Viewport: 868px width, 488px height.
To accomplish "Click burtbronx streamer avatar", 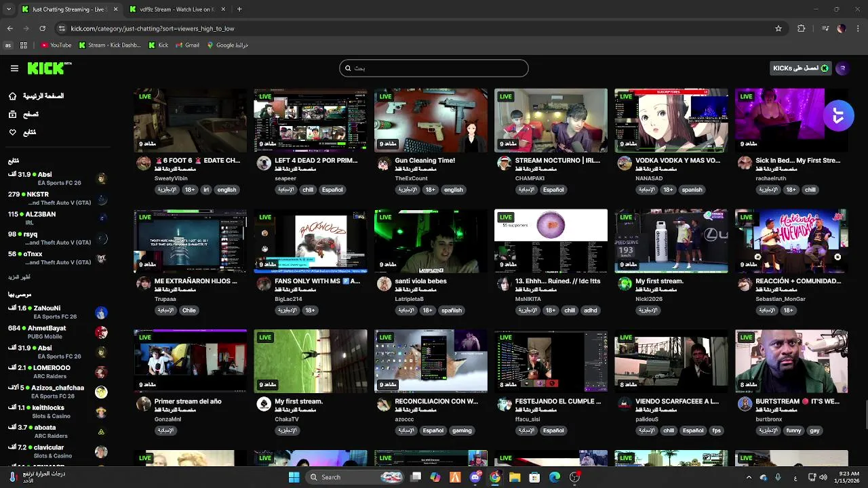I will pyautogui.click(x=745, y=403).
